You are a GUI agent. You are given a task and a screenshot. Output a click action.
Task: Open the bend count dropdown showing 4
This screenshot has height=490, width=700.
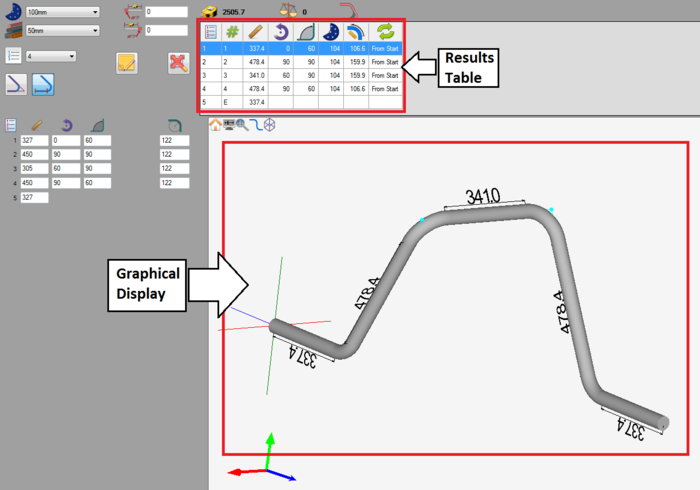coord(50,56)
